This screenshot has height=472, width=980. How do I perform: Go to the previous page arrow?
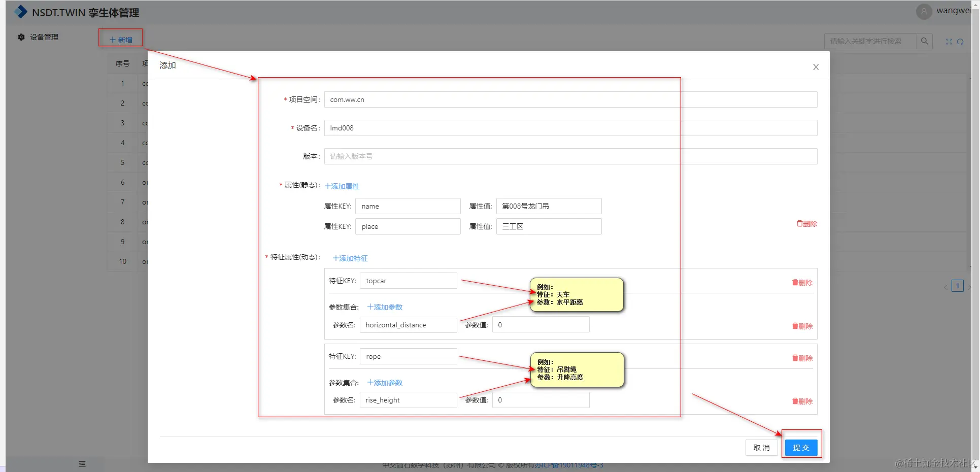click(x=945, y=287)
